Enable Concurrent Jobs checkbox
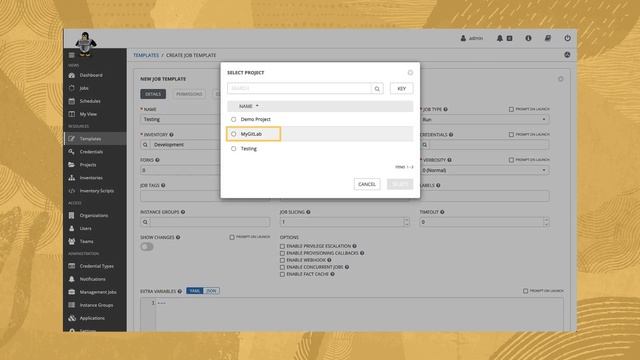Screen dimensions: 640x360 (282, 267)
